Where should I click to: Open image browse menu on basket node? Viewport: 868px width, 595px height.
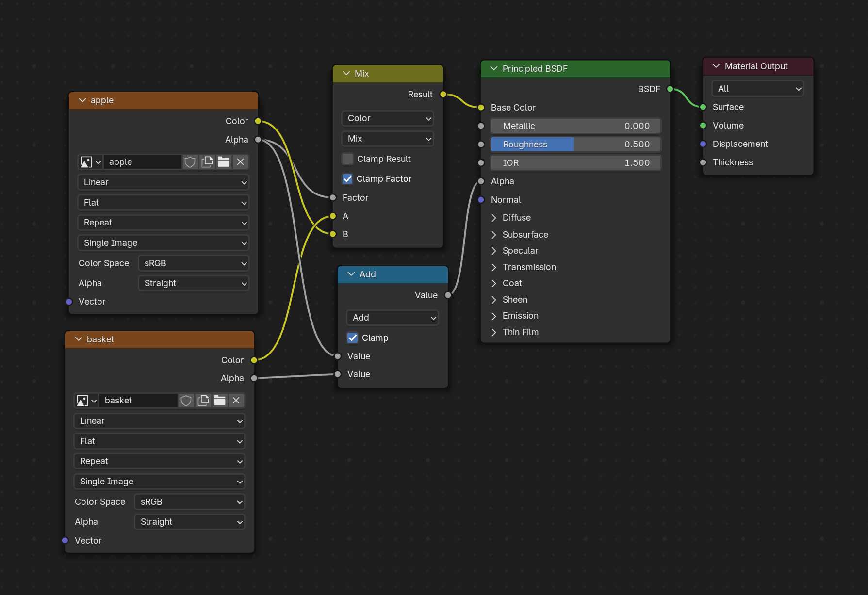coord(86,401)
